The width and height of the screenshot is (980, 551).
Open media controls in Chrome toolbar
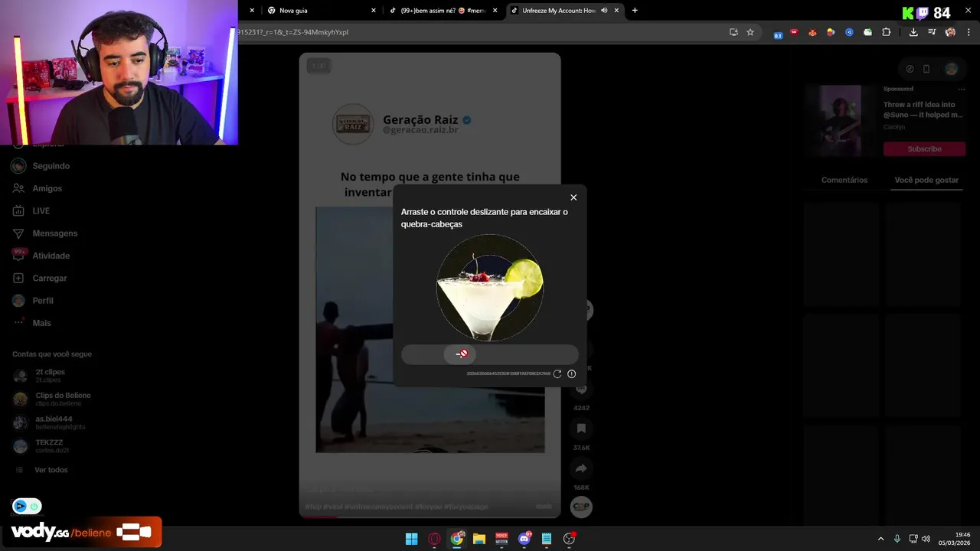[932, 32]
